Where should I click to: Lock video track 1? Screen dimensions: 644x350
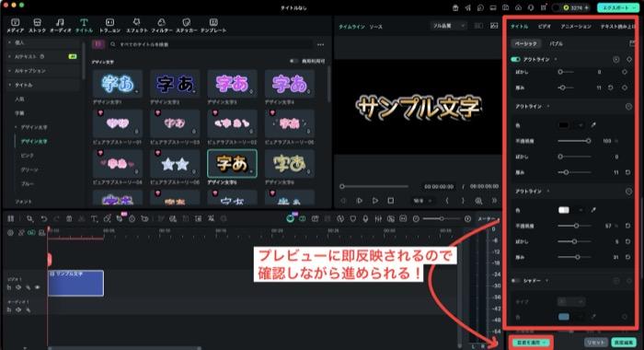pyautogui.click(x=9, y=287)
